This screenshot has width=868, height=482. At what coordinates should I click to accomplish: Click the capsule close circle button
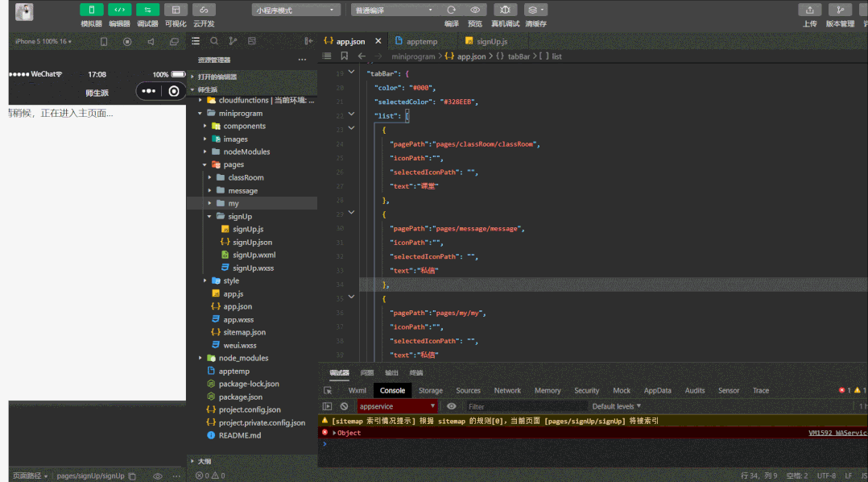click(174, 91)
